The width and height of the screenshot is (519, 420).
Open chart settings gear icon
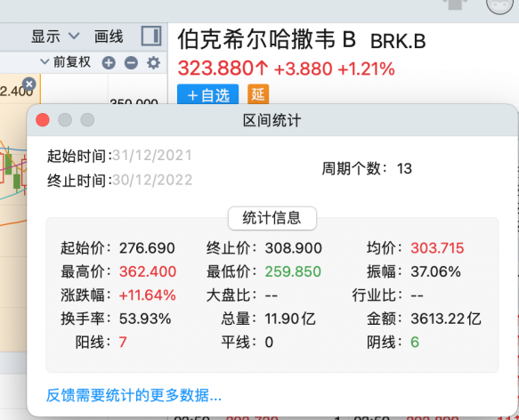(153, 62)
